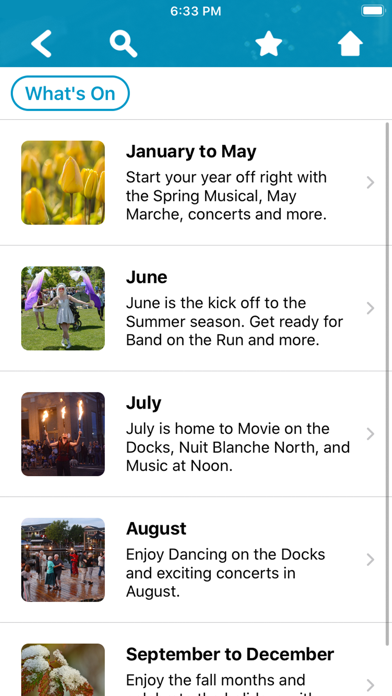Expand the August row chevron

(370, 560)
